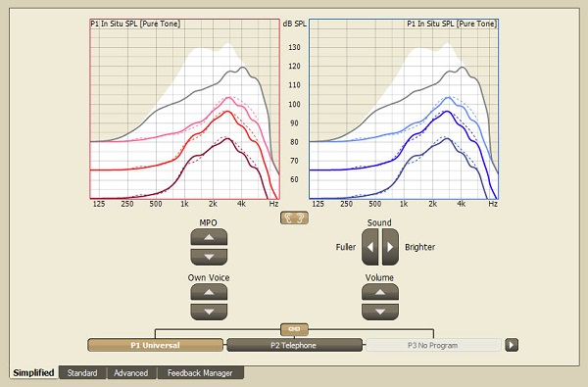This screenshot has height=387, width=588.
Task: Switch to the Simplified tab
Action: 33,372
